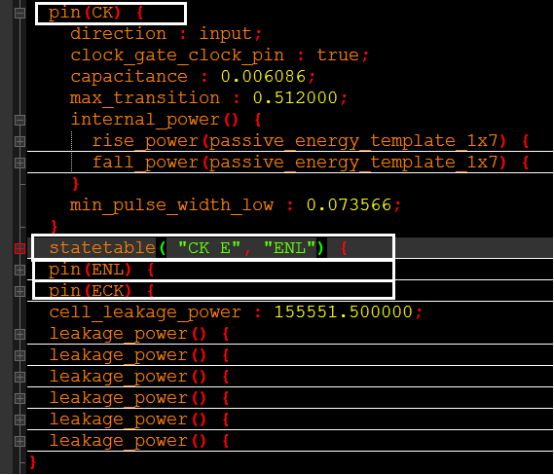Expand the fall_power fold marker
The width and height of the screenshot is (554, 475).
click(20, 163)
